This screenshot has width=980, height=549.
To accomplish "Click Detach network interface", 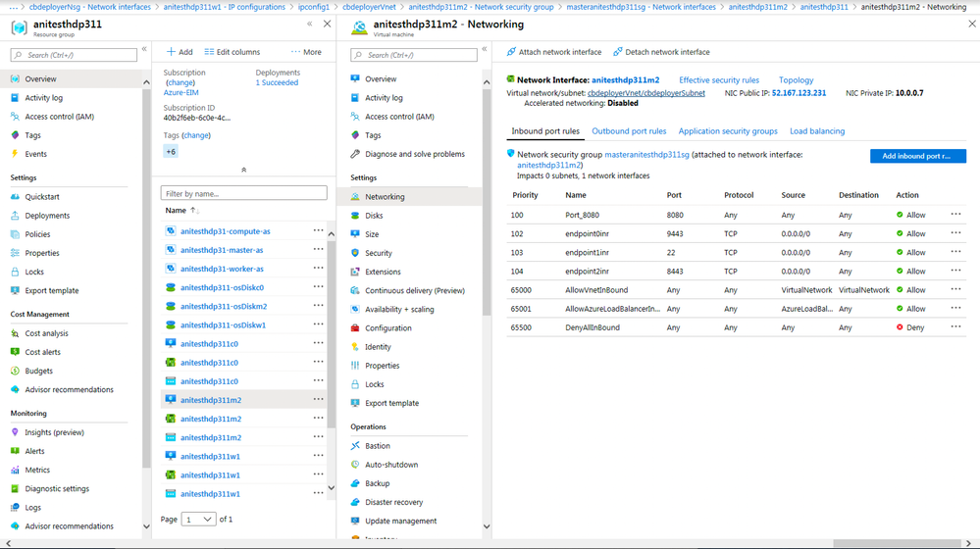I will [661, 52].
